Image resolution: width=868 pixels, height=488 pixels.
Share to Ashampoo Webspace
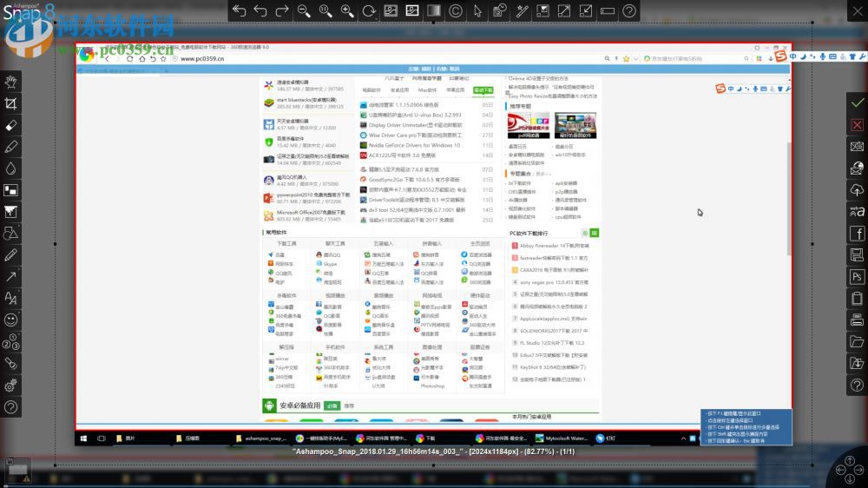click(857, 212)
